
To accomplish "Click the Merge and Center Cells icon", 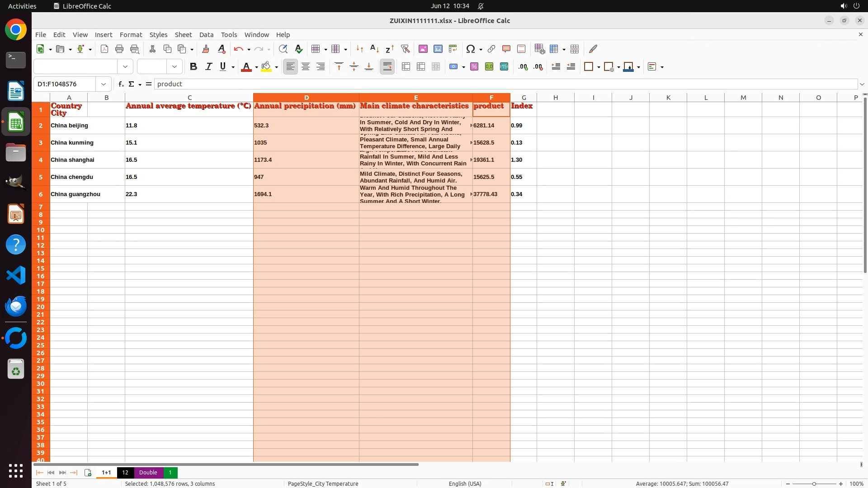I will 406,67.
